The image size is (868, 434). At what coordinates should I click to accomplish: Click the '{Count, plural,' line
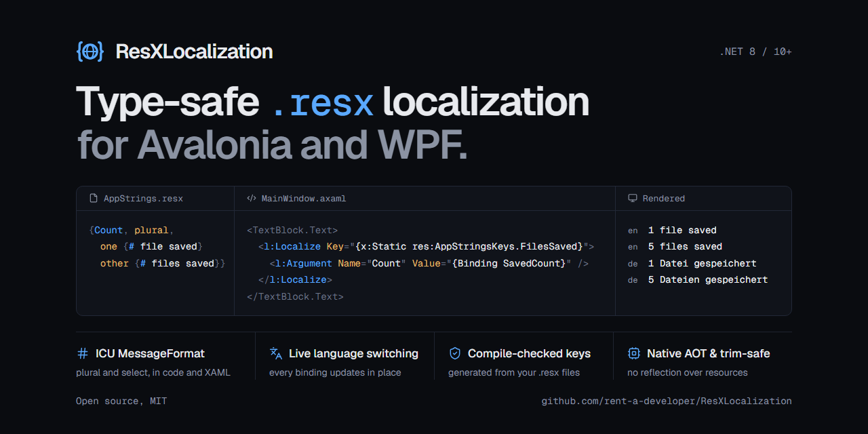pyautogui.click(x=132, y=231)
